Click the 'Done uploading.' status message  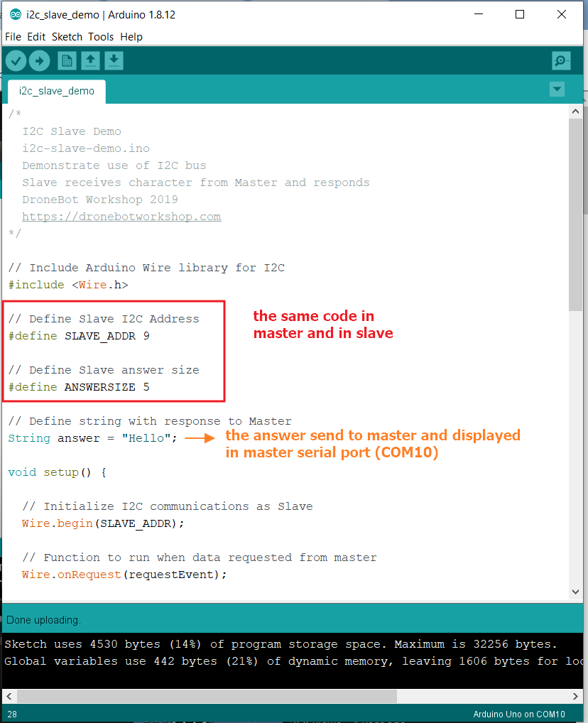point(44,620)
